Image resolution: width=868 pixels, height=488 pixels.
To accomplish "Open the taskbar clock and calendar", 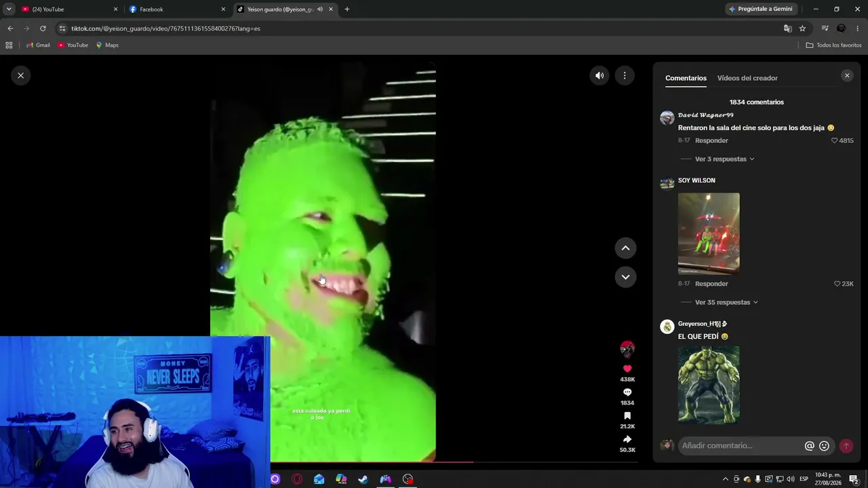I will point(828,479).
